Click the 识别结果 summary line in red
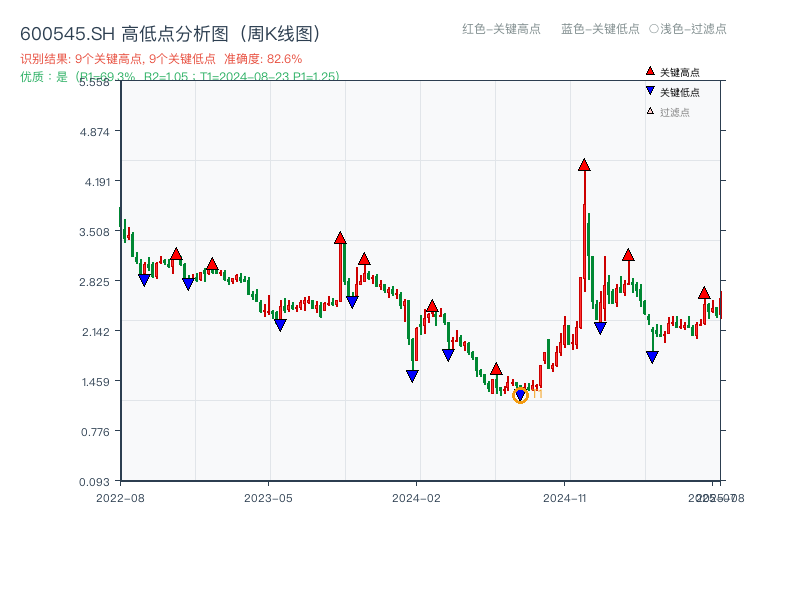The image size is (800, 600). click(161, 59)
